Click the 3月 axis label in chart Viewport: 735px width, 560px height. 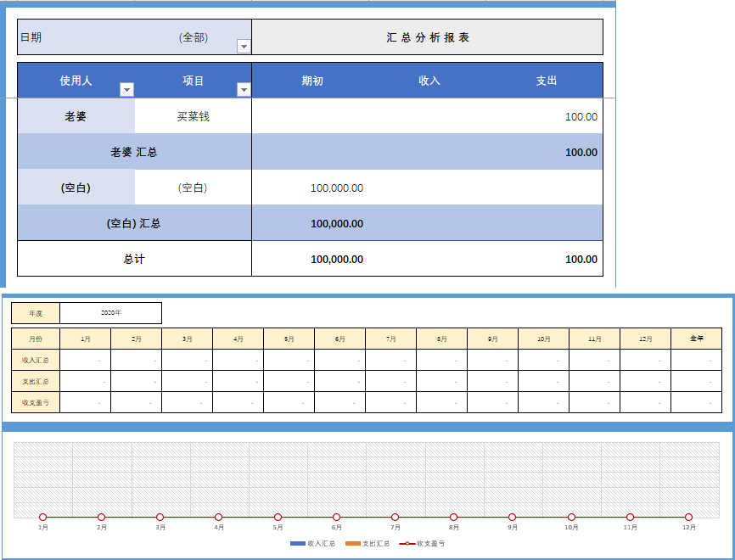(160, 528)
